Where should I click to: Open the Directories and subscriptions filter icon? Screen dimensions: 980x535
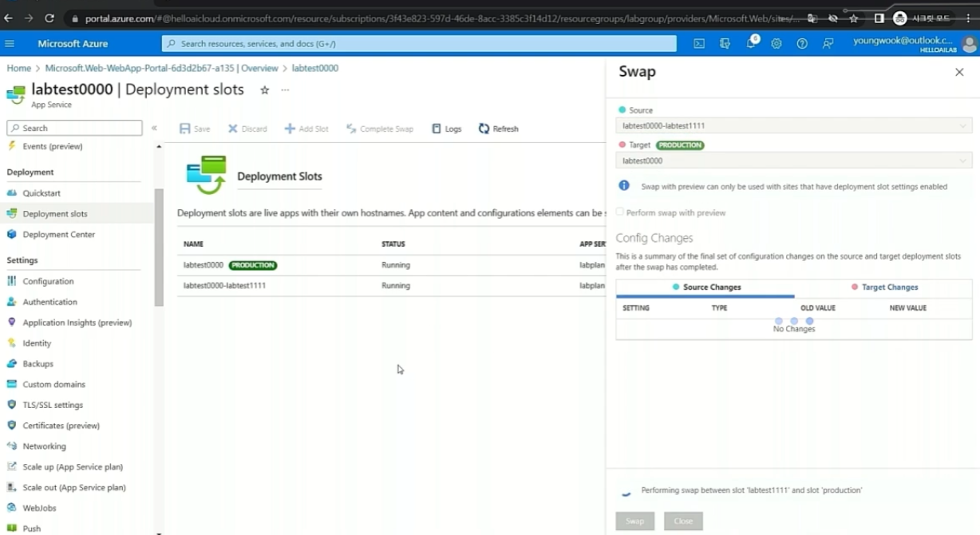pos(725,44)
